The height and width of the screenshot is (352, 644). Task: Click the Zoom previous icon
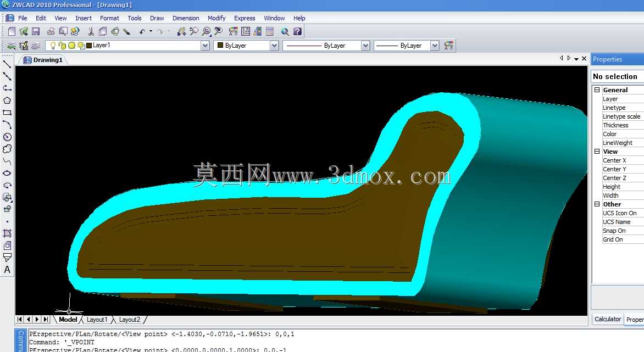[219, 32]
